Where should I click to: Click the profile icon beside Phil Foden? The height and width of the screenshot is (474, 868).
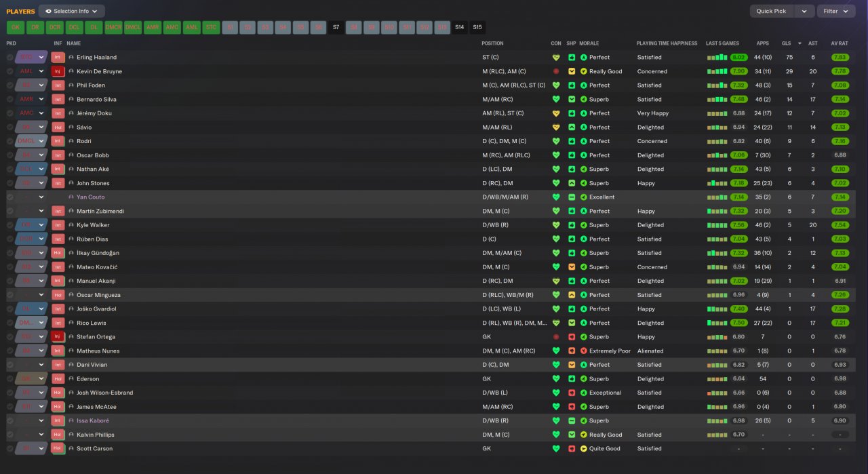click(71, 85)
